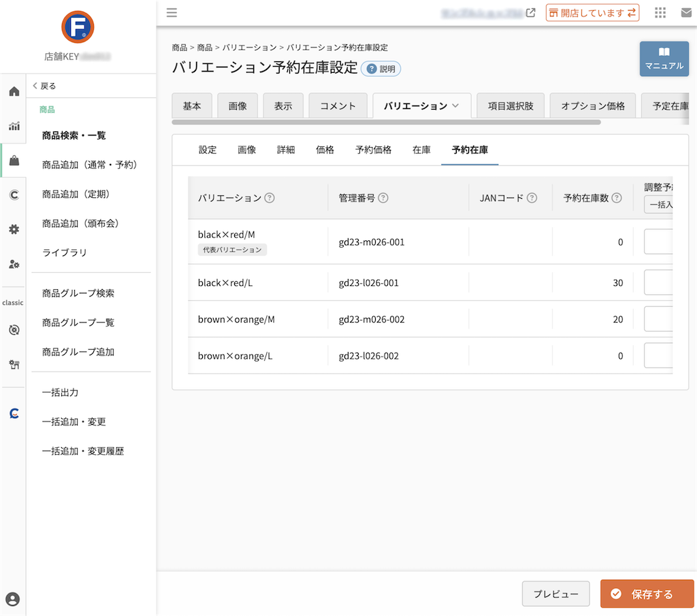
Task: Open the 画像 sub-tab
Action: pyautogui.click(x=246, y=150)
